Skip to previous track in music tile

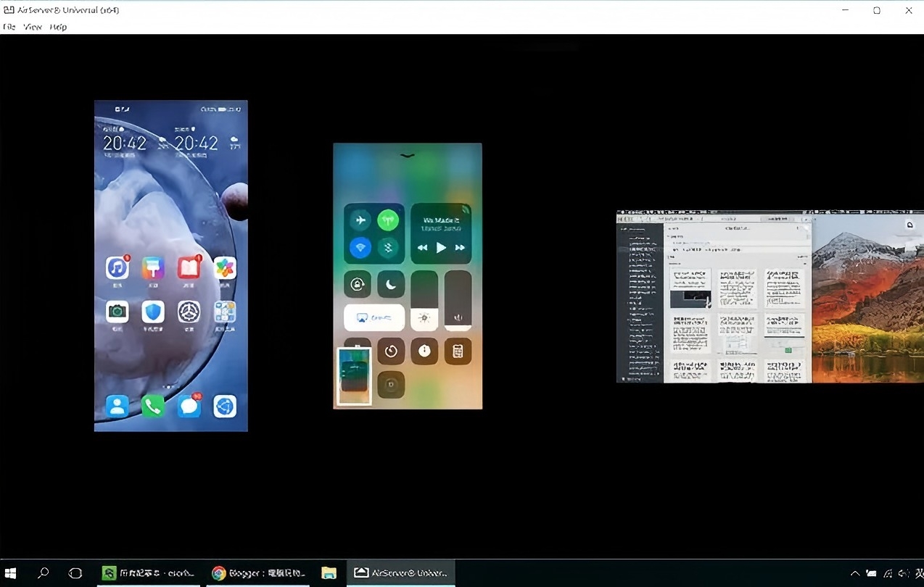(423, 248)
